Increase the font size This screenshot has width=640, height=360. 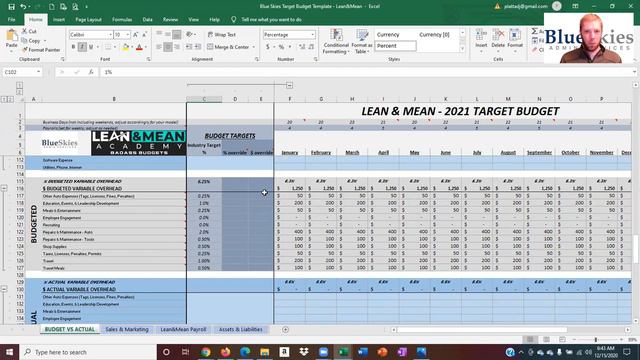click(x=136, y=35)
